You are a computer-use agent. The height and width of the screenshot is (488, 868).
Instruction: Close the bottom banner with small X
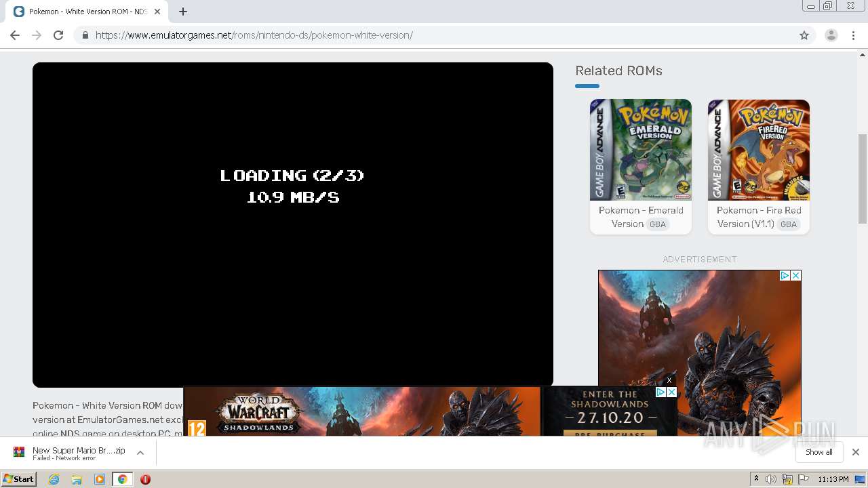coord(669,380)
